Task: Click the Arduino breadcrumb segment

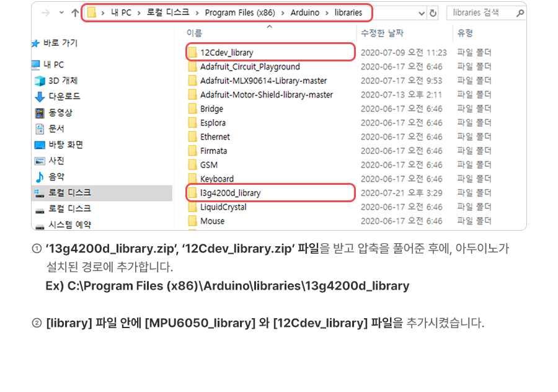Action: 305,12
